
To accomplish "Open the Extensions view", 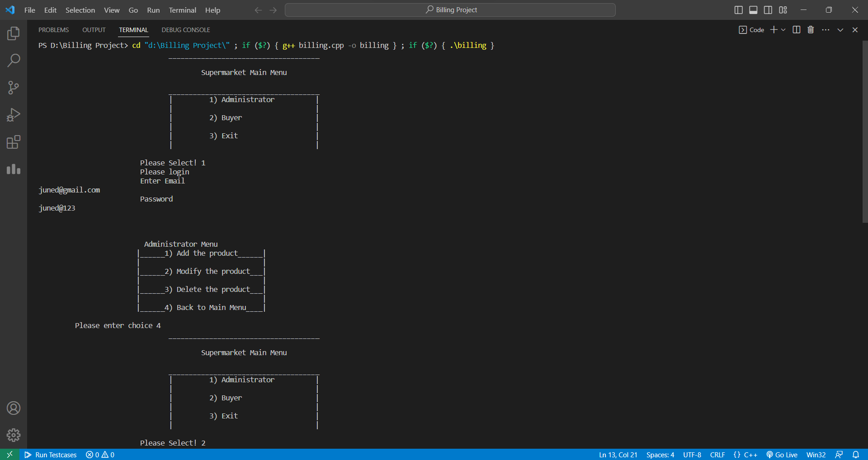I will 14,142.
